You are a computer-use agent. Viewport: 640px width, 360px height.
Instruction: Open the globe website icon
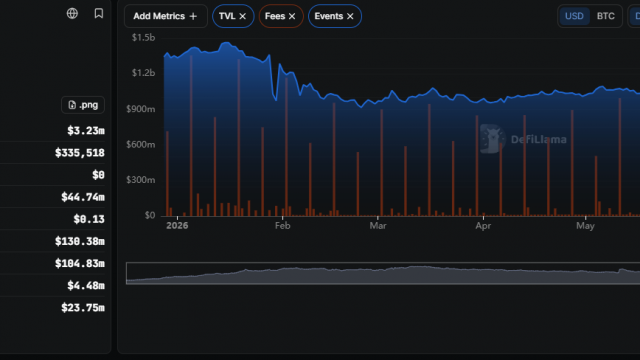pyautogui.click(x=72, y=13)
